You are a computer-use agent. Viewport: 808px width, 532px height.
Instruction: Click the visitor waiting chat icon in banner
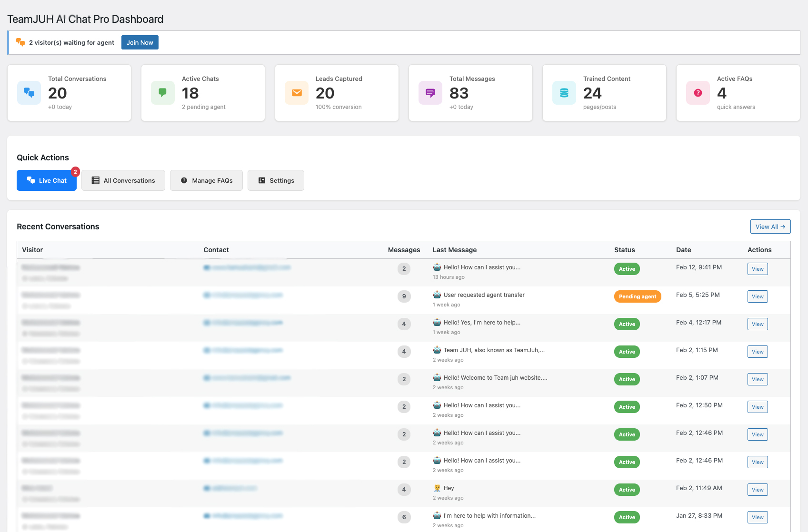[20, 42]
